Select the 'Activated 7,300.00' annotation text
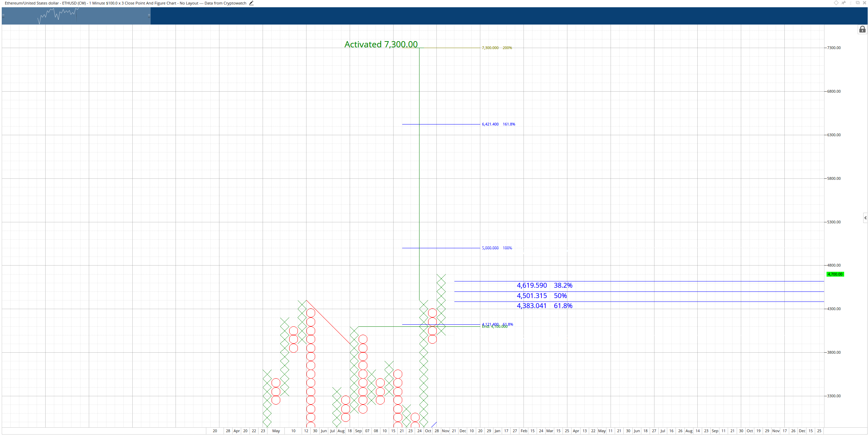The image size is (868, 436). (x=381, y=44)
